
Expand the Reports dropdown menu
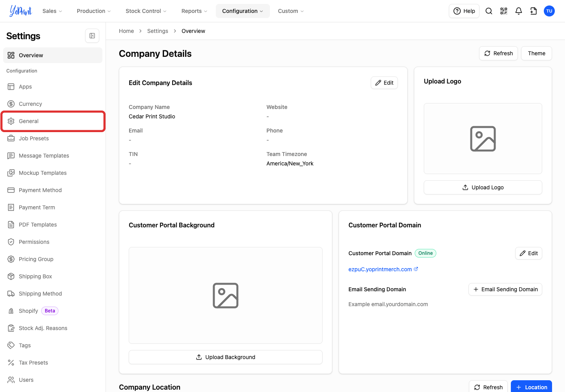(194, 11)
